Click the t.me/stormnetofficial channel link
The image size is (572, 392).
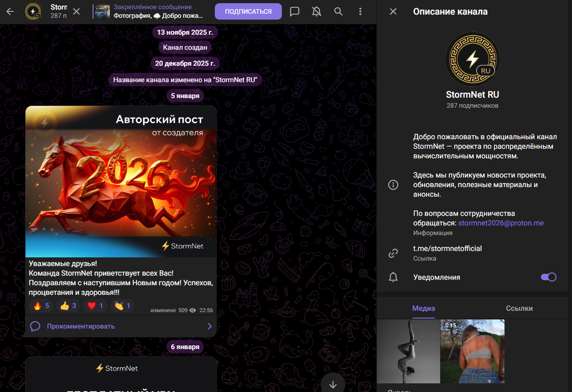pyautogui.click(x=447, y=249)
